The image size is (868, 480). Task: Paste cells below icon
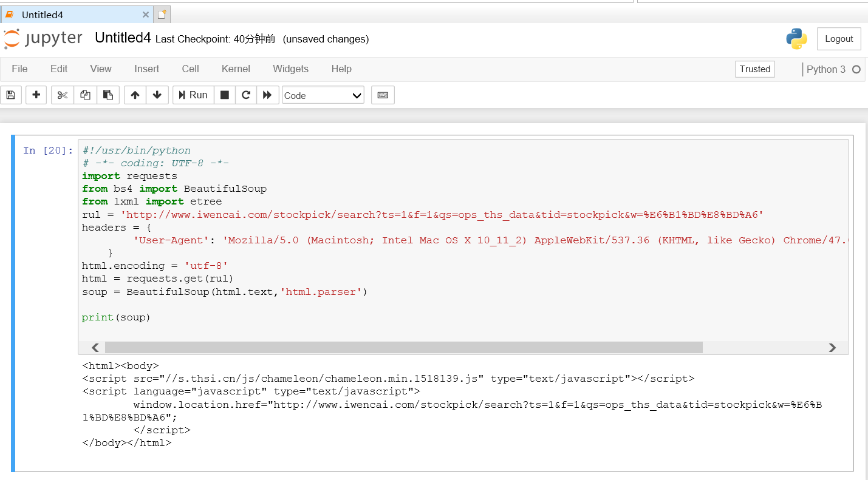click(108, 95)
